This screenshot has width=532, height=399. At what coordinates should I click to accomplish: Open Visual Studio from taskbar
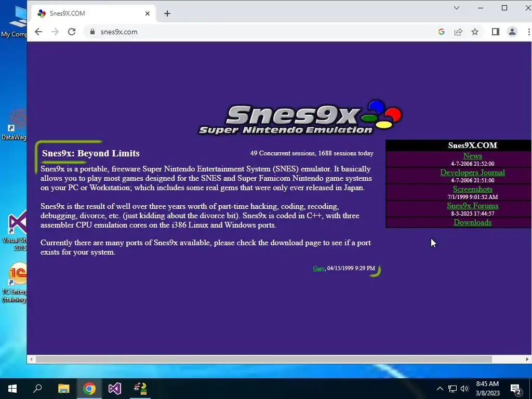115,389
